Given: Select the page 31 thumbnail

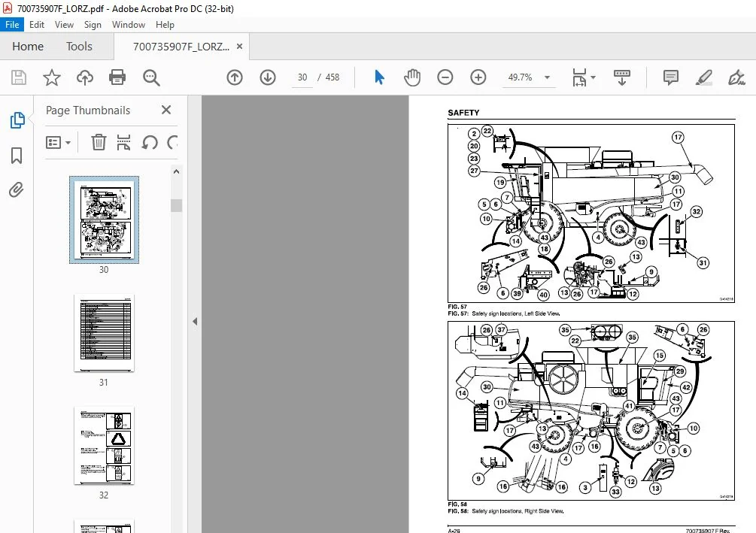Looking at the screenshot, I should [104, 333].
